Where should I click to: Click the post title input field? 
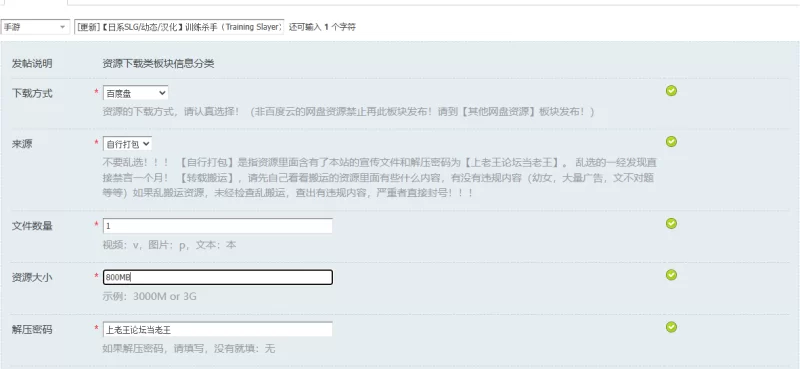179,27
